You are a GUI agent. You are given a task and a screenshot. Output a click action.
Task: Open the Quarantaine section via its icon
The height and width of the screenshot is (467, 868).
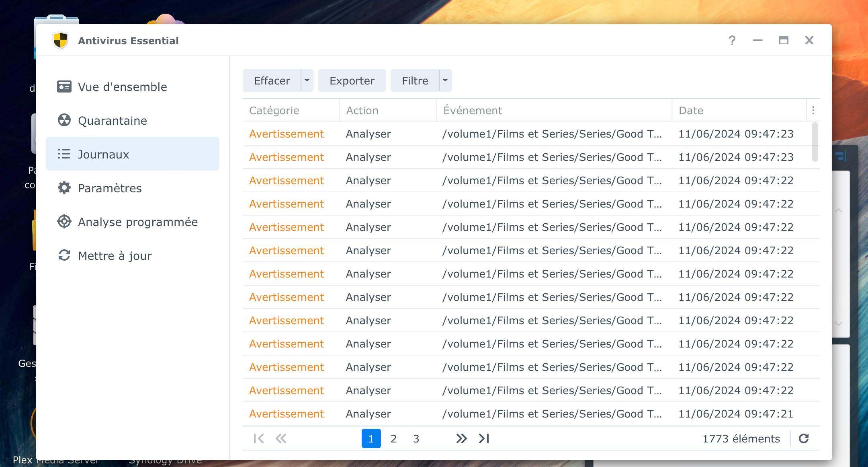64,120
